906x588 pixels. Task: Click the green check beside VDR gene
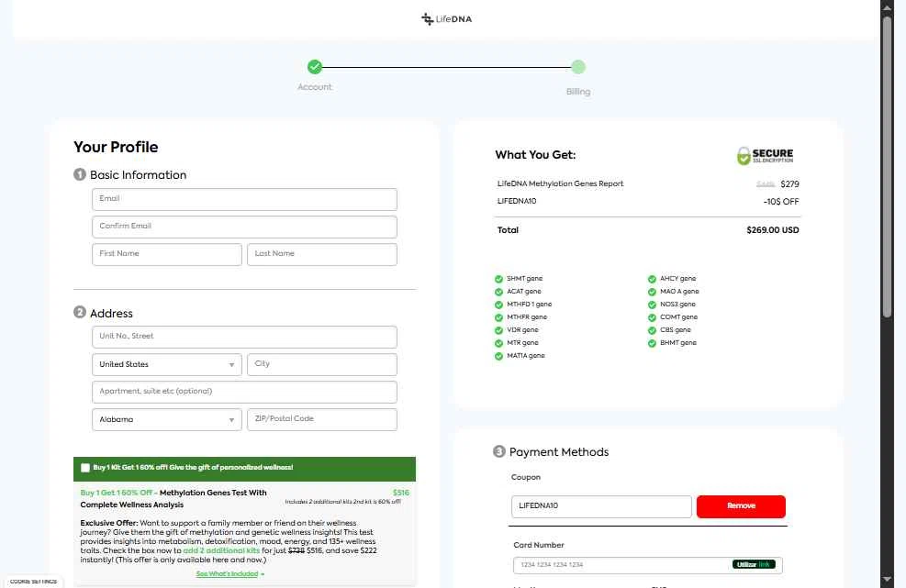coord(498,330)
